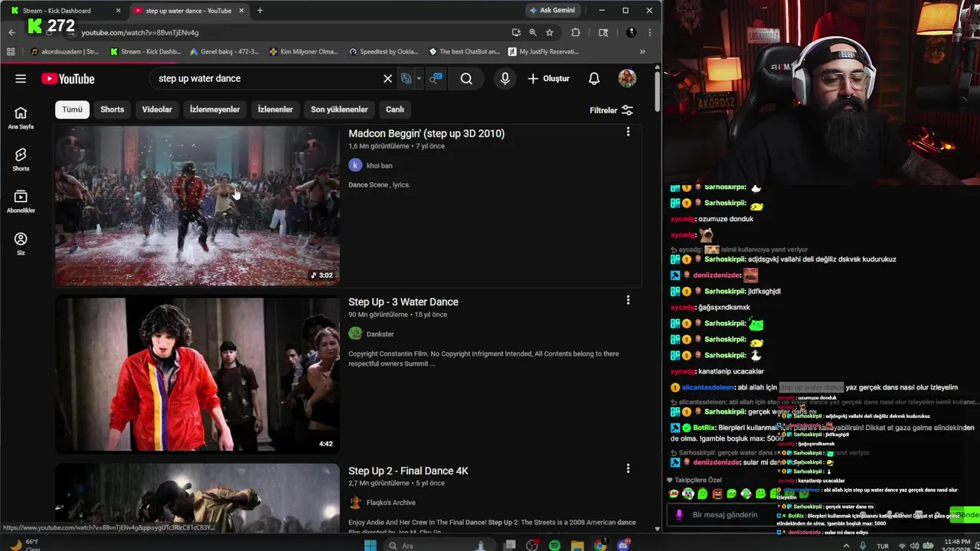Open the Step Up 2 - Final Dance 4K thumbnail
This screenshot has height=551, width=980.
(x=197, y=497)
